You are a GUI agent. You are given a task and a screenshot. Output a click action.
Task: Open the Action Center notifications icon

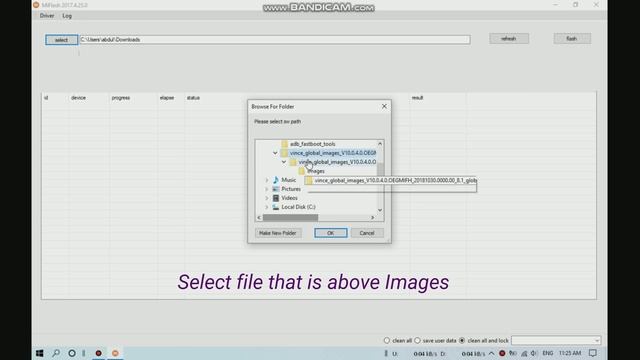[593, 353]
